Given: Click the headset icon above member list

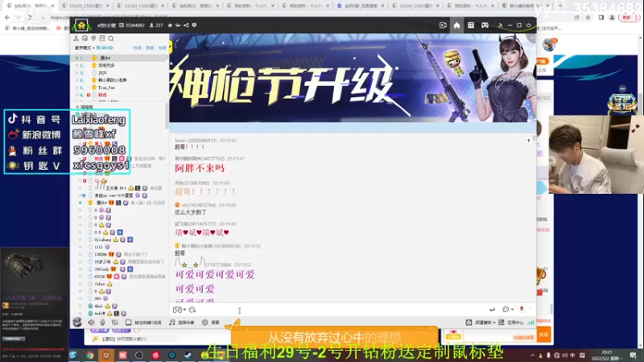Looking at the screenshot, I should click(85, 38).
